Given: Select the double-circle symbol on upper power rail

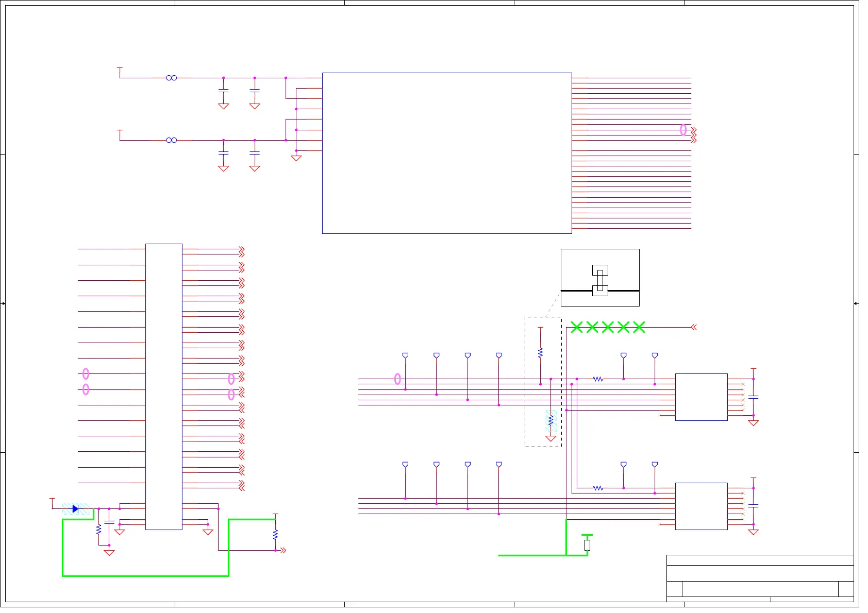Looking at the screenshot, I should point(172,78).
